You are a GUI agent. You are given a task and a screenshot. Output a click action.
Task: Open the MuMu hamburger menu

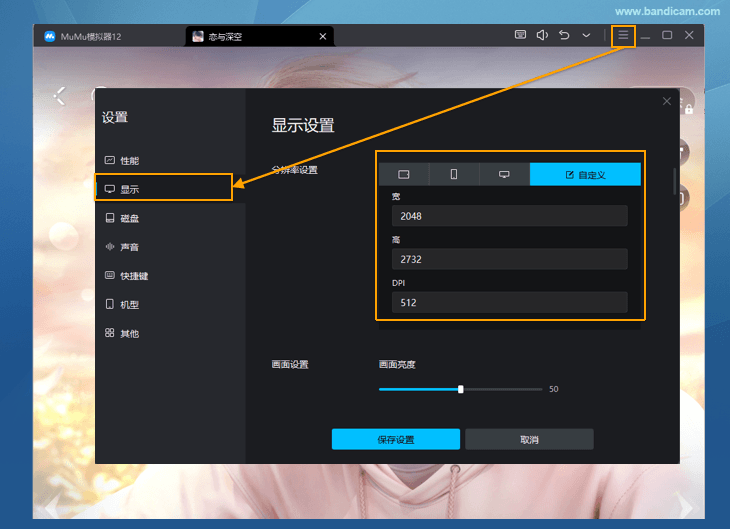[x=623, y=35]
